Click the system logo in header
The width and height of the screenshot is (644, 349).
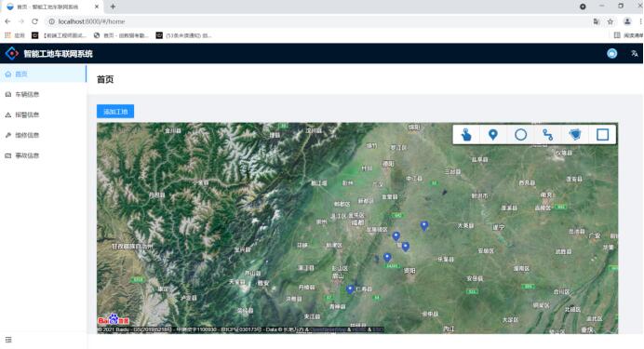click(x=12, y=53)
